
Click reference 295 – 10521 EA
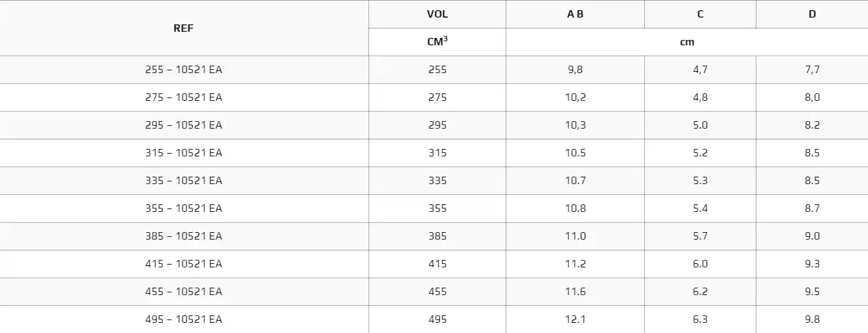(184, 125)
